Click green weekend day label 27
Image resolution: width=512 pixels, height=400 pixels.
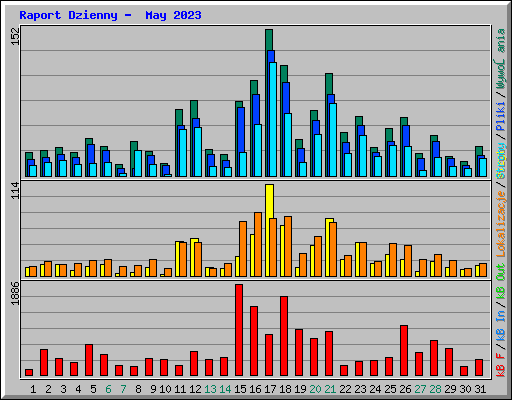tap(420, 389)
